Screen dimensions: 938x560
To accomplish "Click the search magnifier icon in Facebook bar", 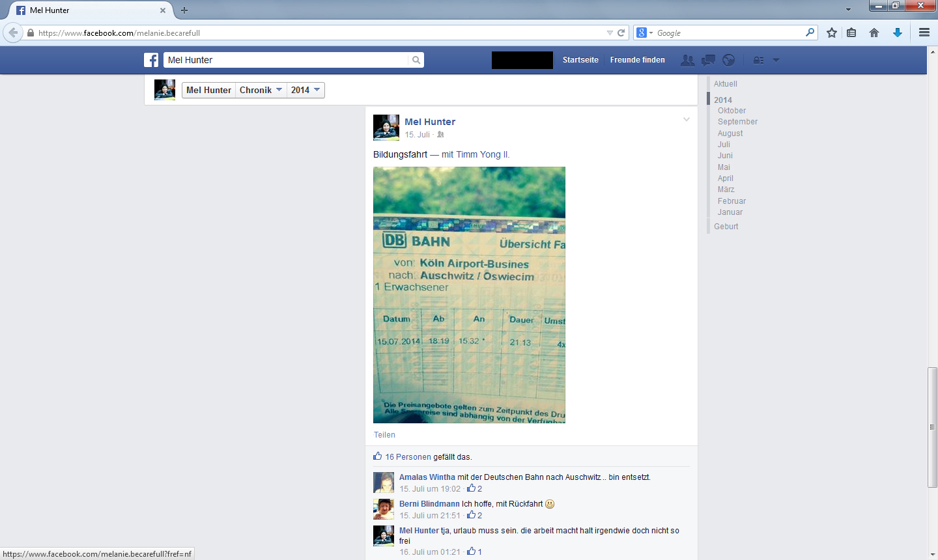I will tap(416, 60).
